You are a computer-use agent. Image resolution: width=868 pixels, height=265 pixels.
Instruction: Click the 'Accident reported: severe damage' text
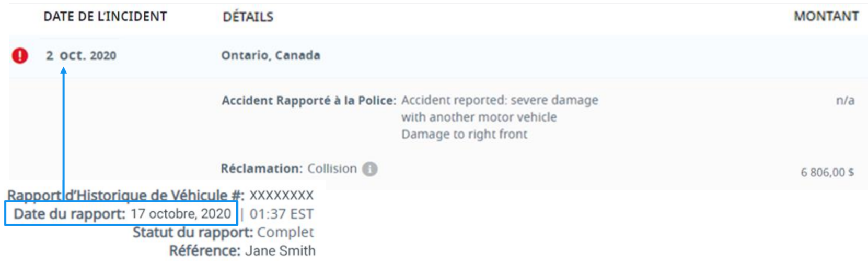500,100
